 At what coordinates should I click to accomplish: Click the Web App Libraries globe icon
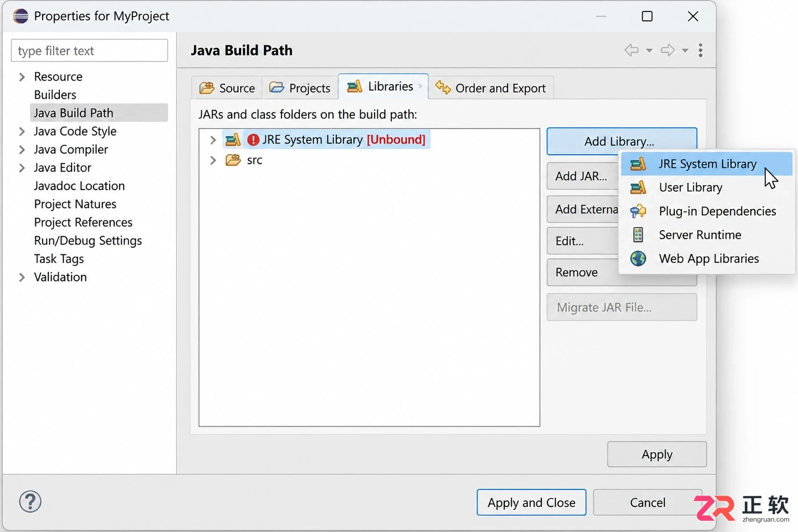tap(638, 259)
